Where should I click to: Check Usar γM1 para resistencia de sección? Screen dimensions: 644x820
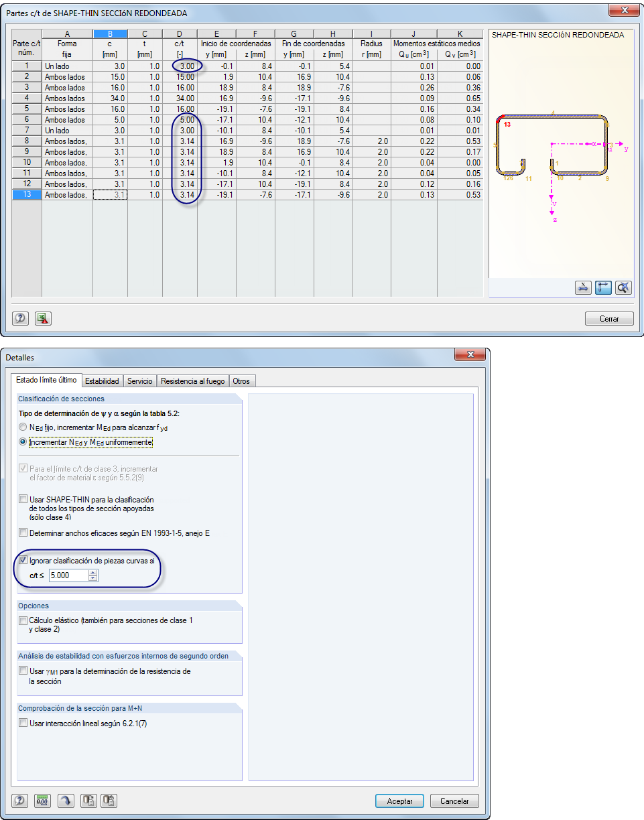(x=23, y=671)
